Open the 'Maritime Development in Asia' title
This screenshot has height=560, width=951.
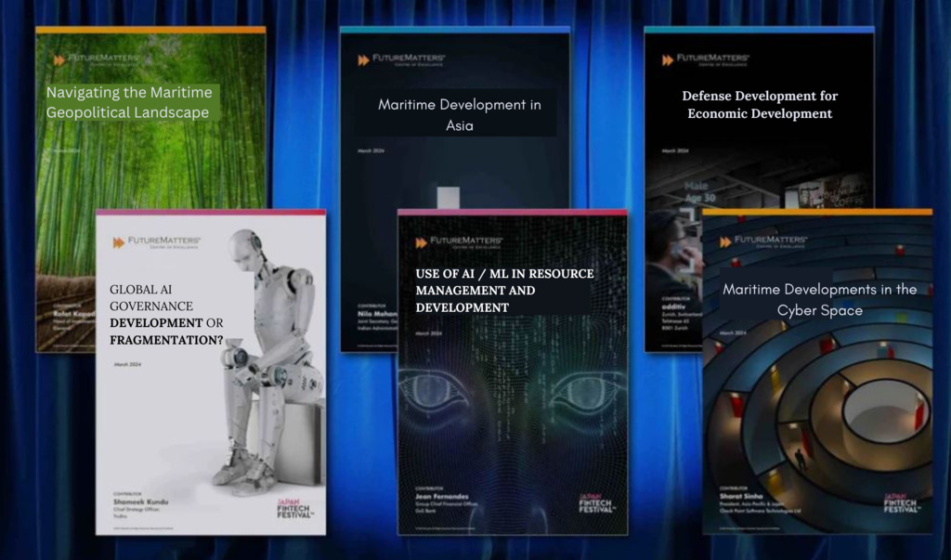click(459, 114)
